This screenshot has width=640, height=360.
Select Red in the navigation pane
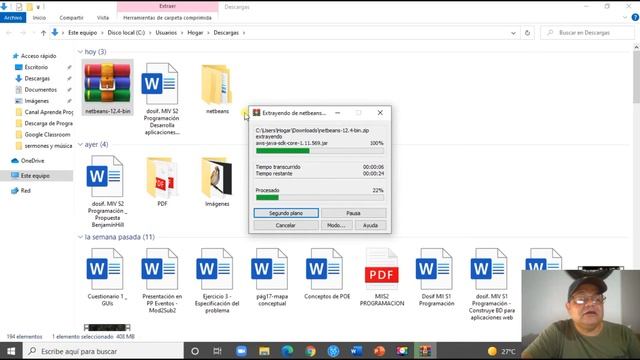[25, 191]
